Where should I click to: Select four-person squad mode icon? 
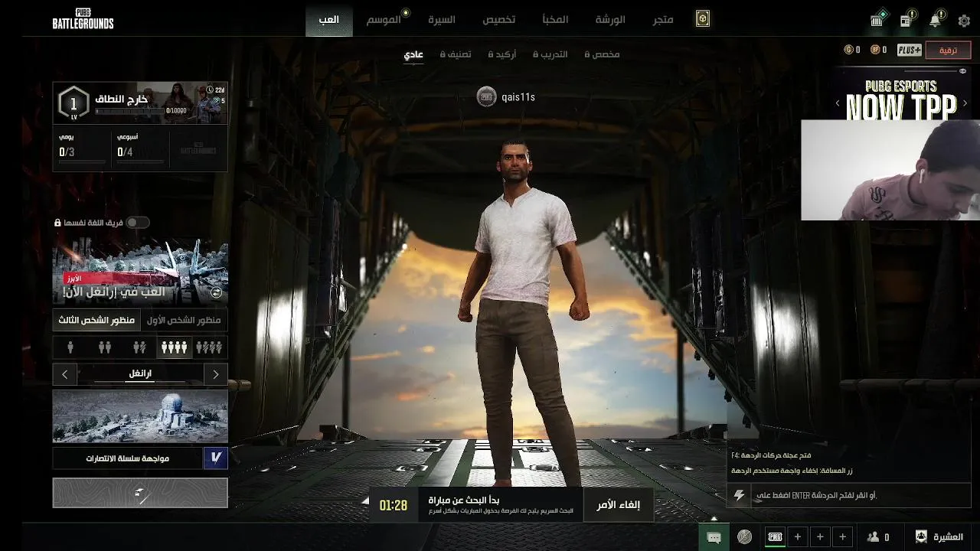174,347
